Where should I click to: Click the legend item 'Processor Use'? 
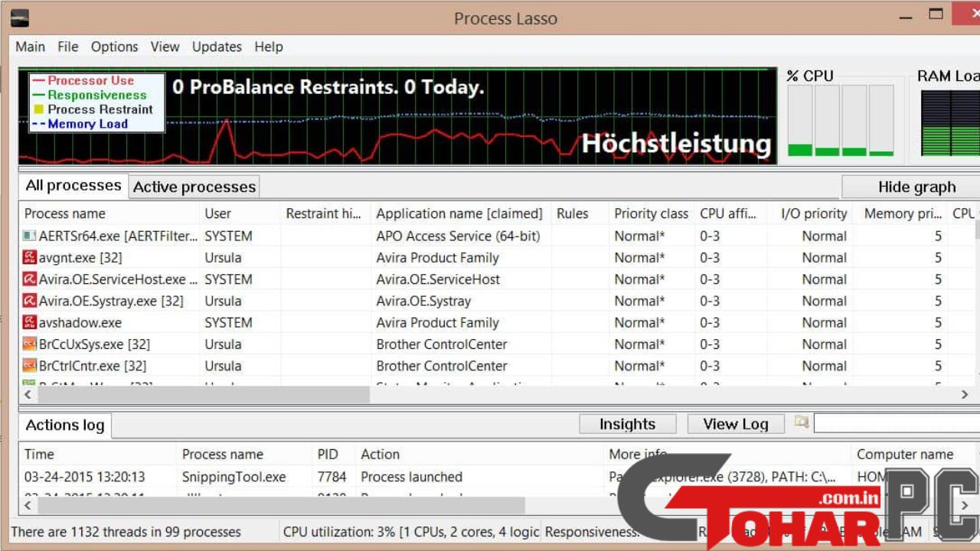(90, 80)
